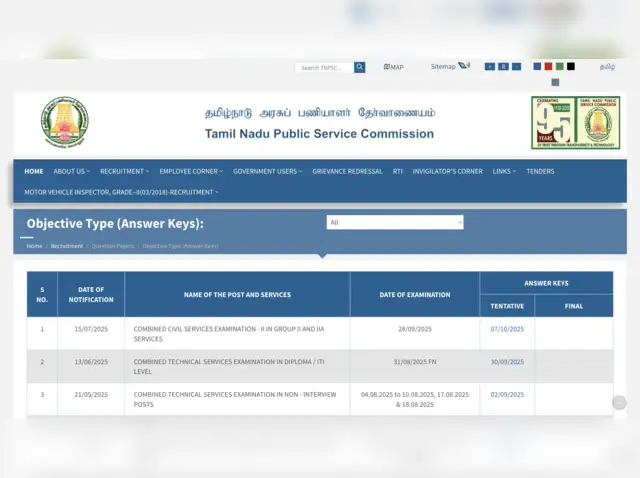Click the Search TNPSC input field

pyautogui.click(x=324, y=68)
